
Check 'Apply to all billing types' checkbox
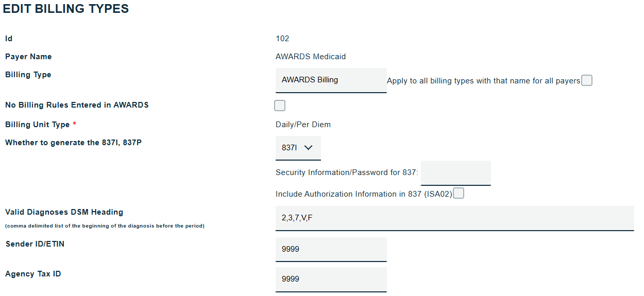pos(587,80)
